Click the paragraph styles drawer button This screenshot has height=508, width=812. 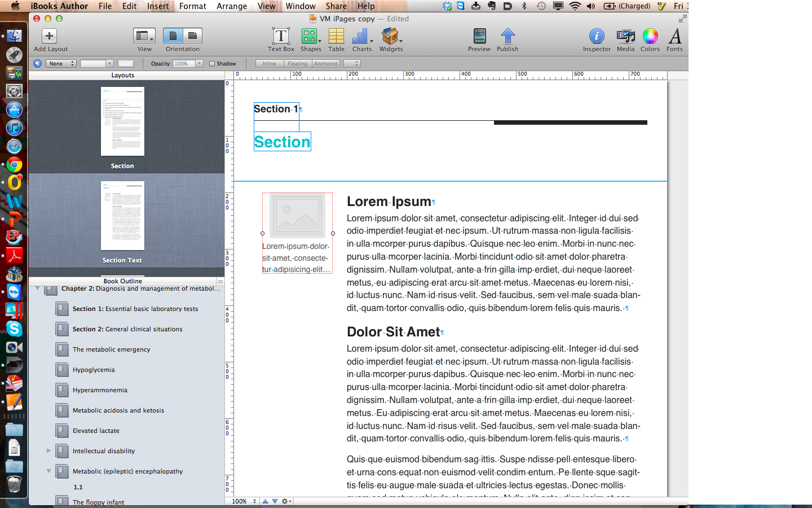37,63
